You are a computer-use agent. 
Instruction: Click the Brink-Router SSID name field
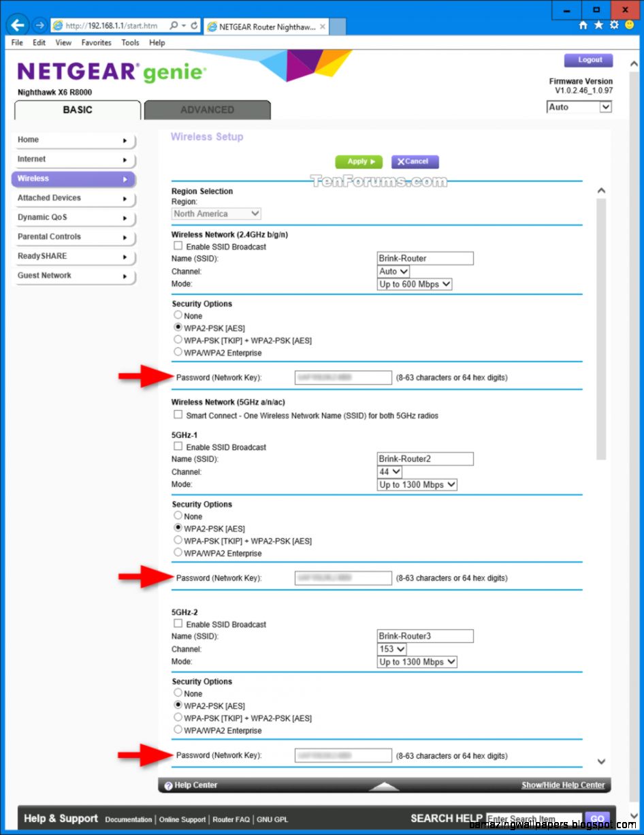click(425, 258)
